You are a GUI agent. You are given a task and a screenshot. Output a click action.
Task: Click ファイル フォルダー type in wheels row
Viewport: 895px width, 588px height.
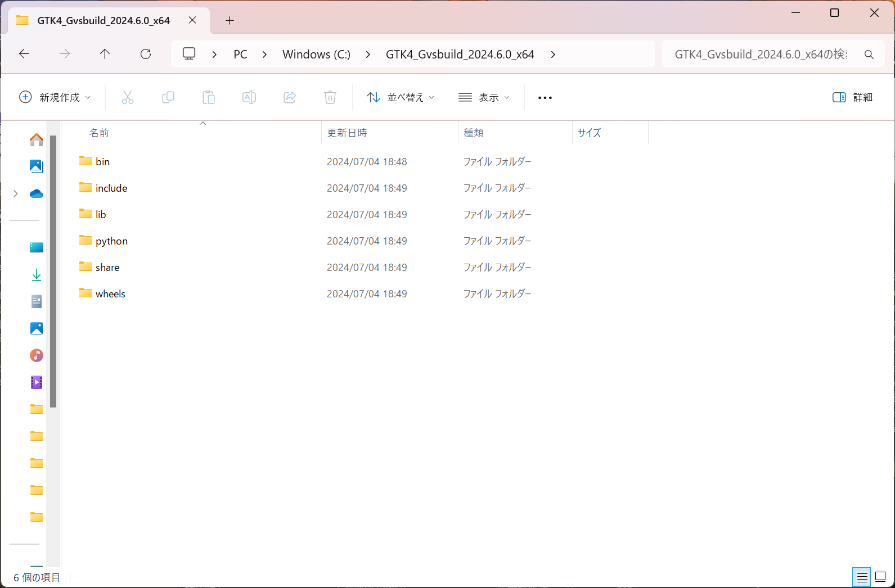(497, 293)
